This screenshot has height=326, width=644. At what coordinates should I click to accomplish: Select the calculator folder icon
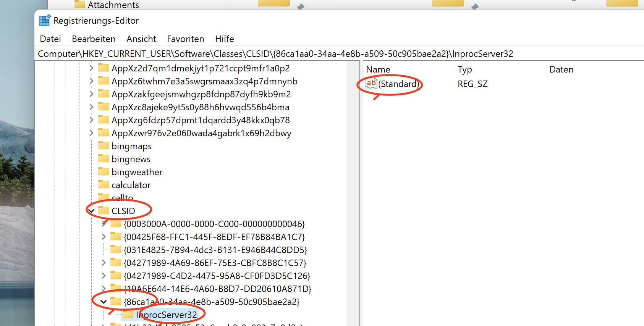pyautogui.click(x=104, y=185)
